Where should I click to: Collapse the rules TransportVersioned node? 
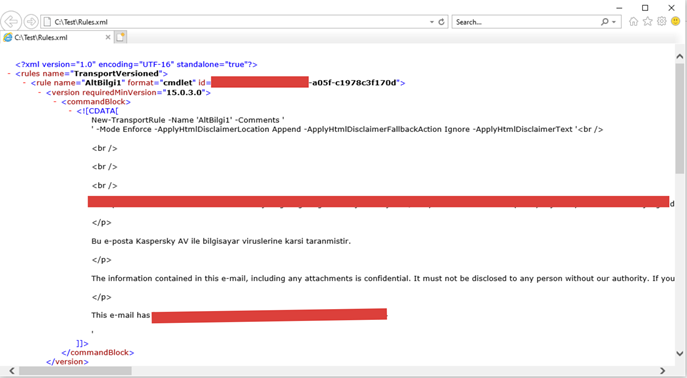9,74
